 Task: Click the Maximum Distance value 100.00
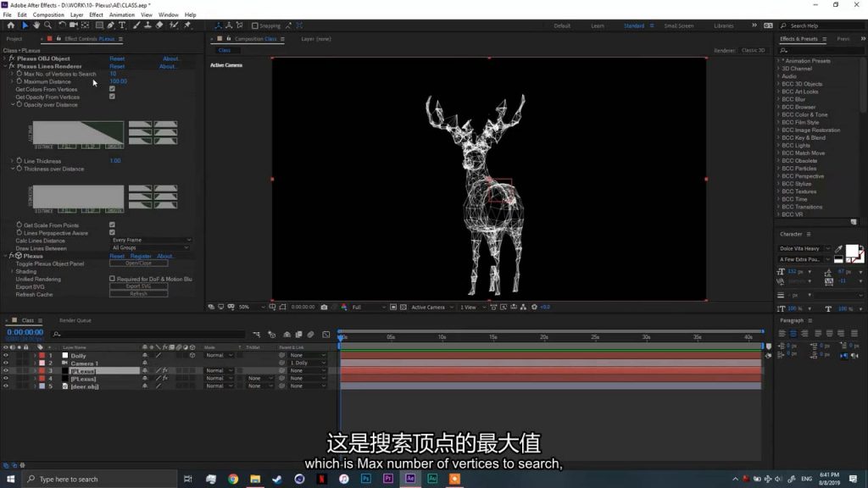(118, 81)
